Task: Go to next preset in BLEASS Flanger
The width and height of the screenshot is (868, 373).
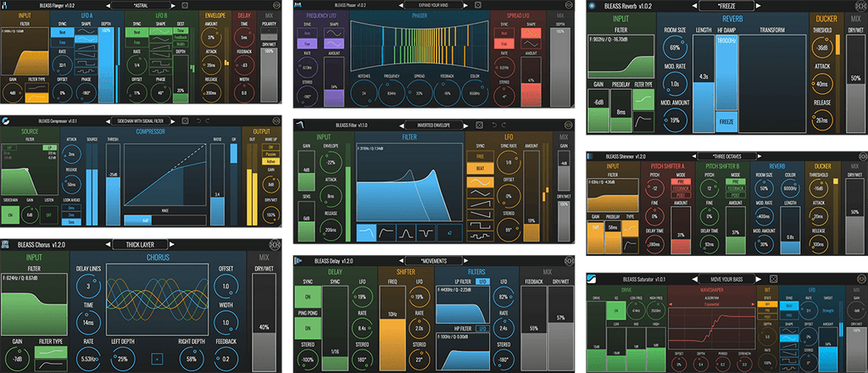Action: [173, 6]
